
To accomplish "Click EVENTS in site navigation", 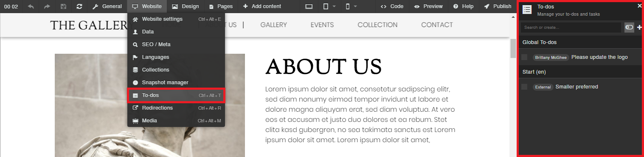I will (322, 25).
